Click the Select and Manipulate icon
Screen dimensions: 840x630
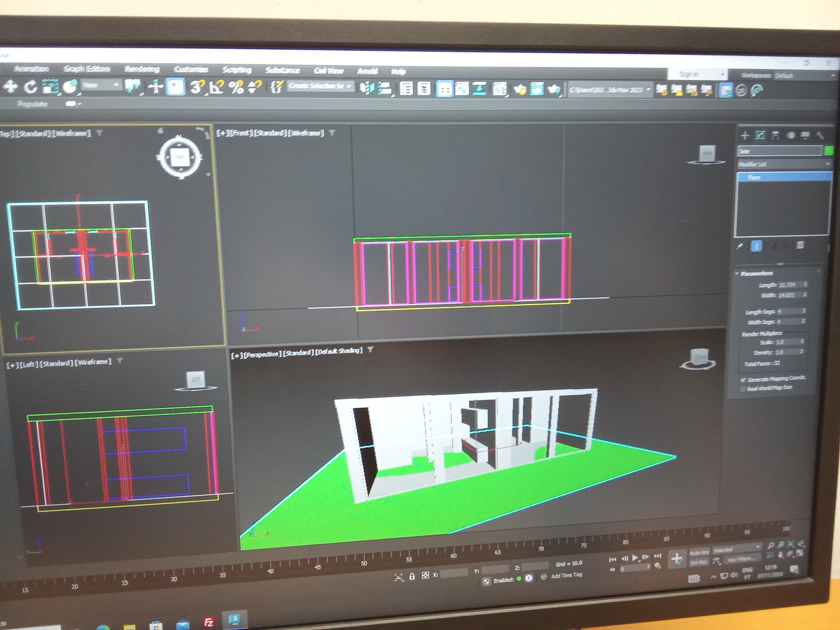pyautogui.click(x=155, y=87)
